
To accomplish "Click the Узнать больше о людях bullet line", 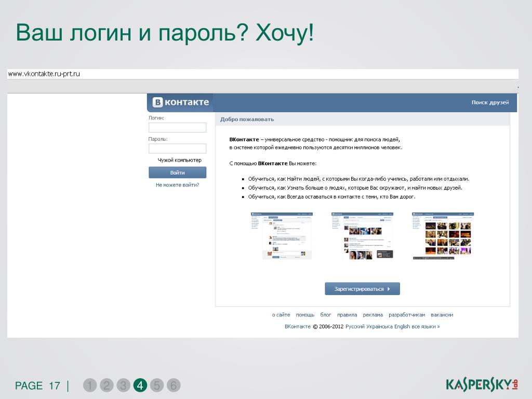I will click(355, 188).
